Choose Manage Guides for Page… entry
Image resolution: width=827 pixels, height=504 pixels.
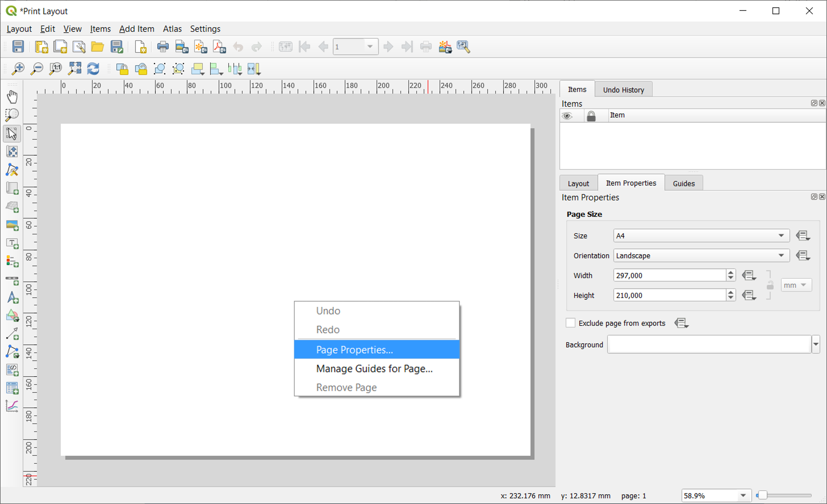[x=377, y=368]
